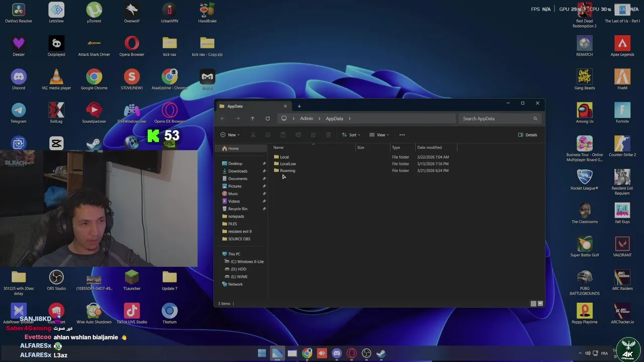Image resolution: width=644 pixels, height=362 pixels.
Task: Refresh the AppData folder view
Action: [268, 119]
